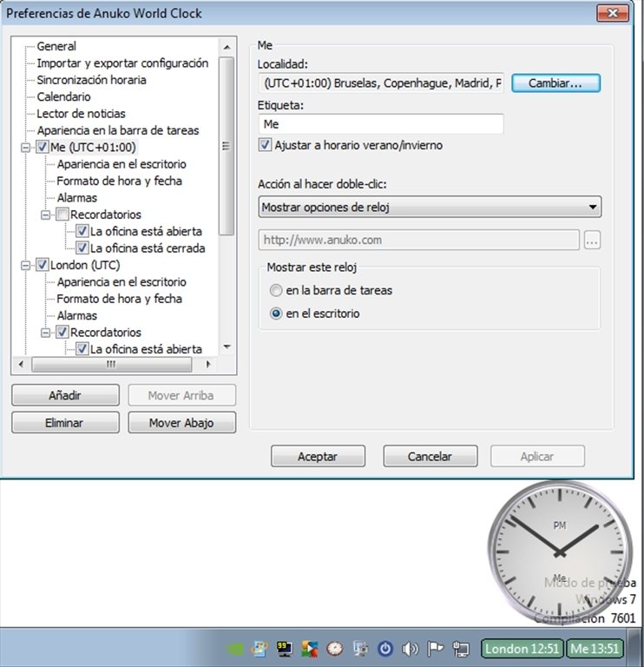
Task: Uncheck La oficina está abierta under London
Action: [x=82, y=349]
